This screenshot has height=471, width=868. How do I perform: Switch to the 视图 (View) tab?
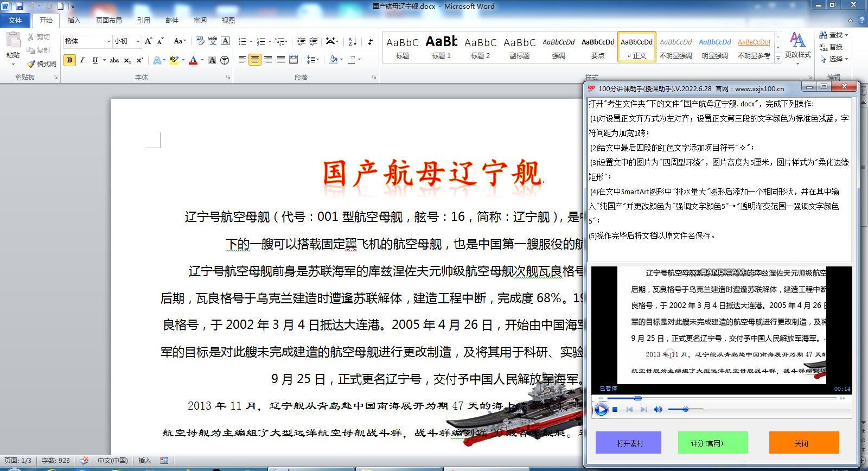[x=228, y=20]
